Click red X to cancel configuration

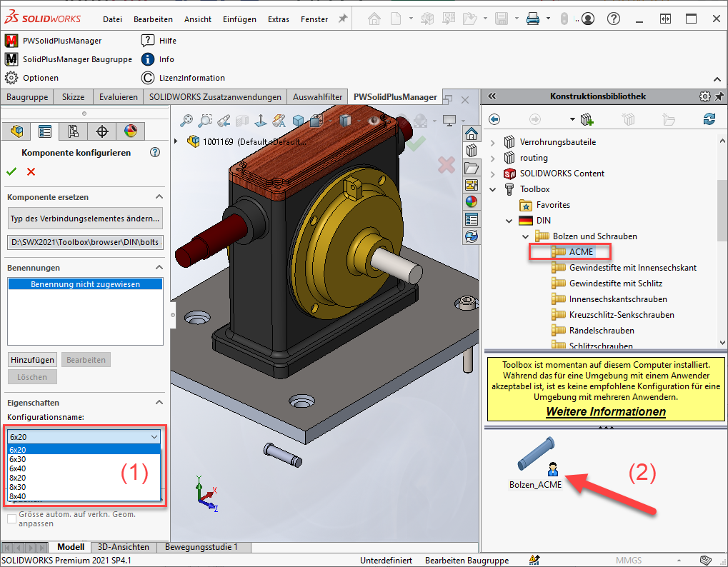click(x=31, y=171)
